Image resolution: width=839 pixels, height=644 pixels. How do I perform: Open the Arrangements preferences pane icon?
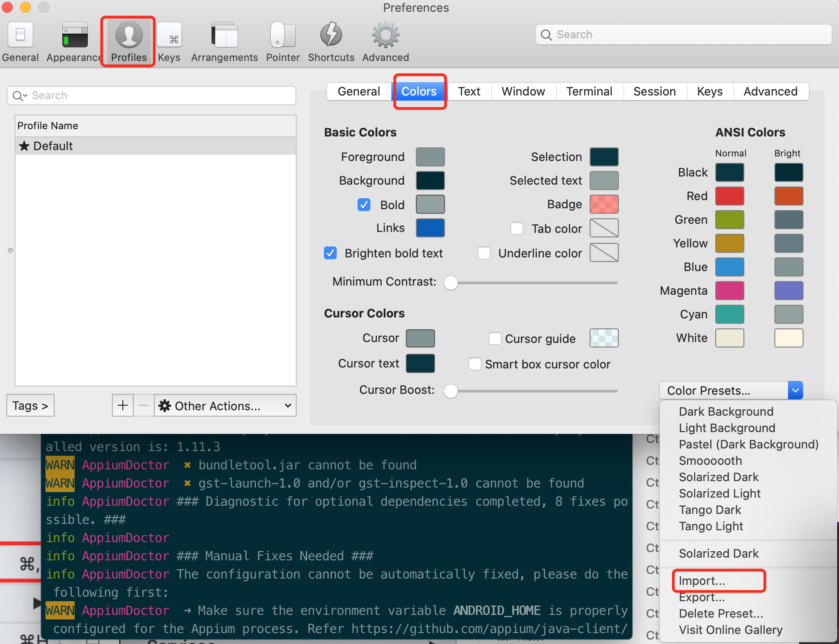pos(225,35)
